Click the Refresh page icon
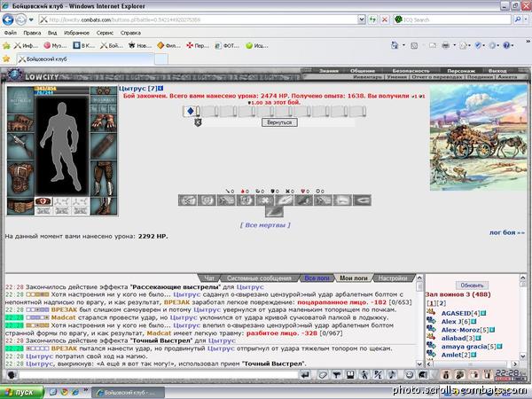Viewport: 532px width, 399px height. point(373,20)
